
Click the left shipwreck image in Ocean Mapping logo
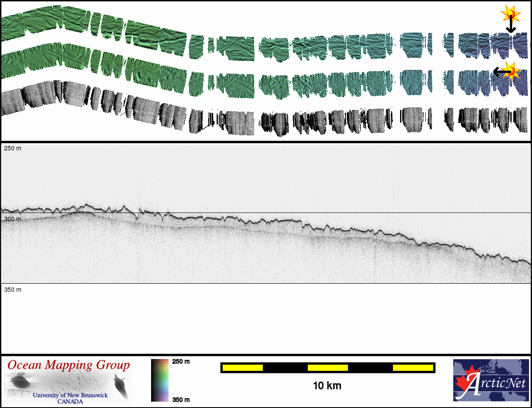tap(19, 380)
